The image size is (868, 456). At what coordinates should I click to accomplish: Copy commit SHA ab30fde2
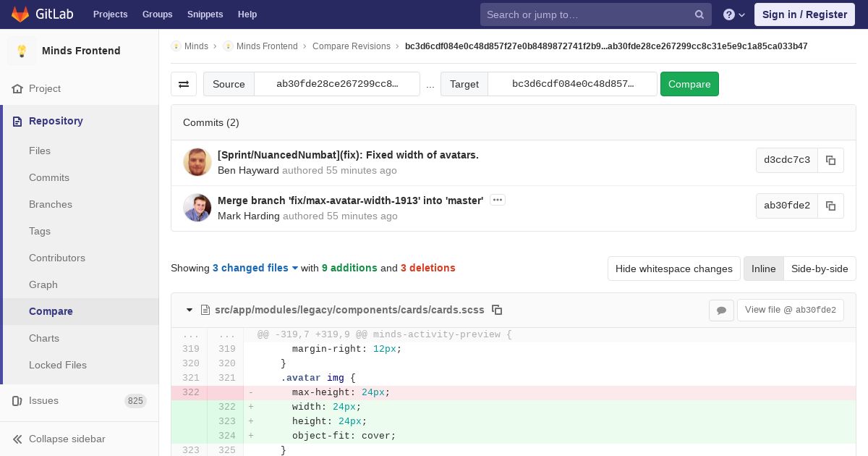pos(830,206)
